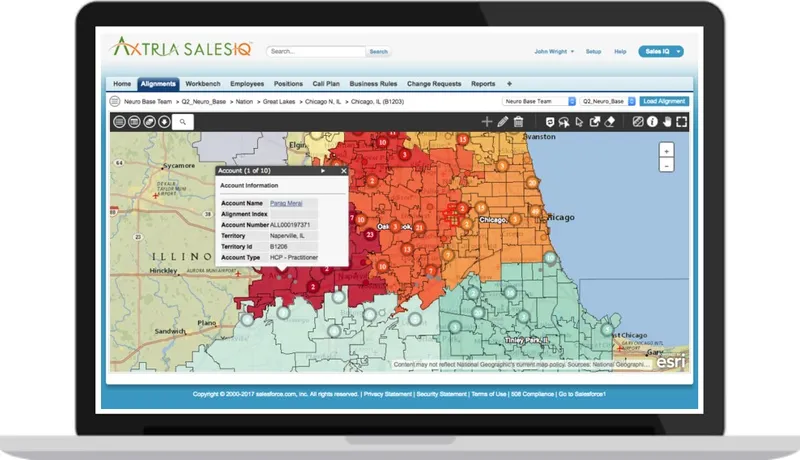
Task: Close the Account popup
Action: 343,171
